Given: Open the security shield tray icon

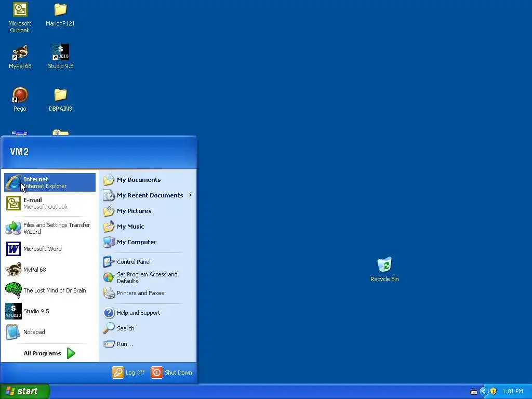Looking at the screenshot, I should point(494,392).
